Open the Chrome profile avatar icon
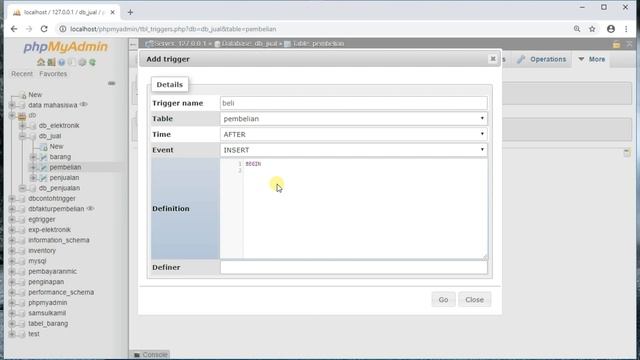Viewport: 640px width, 360px height. tap(611, 29)
